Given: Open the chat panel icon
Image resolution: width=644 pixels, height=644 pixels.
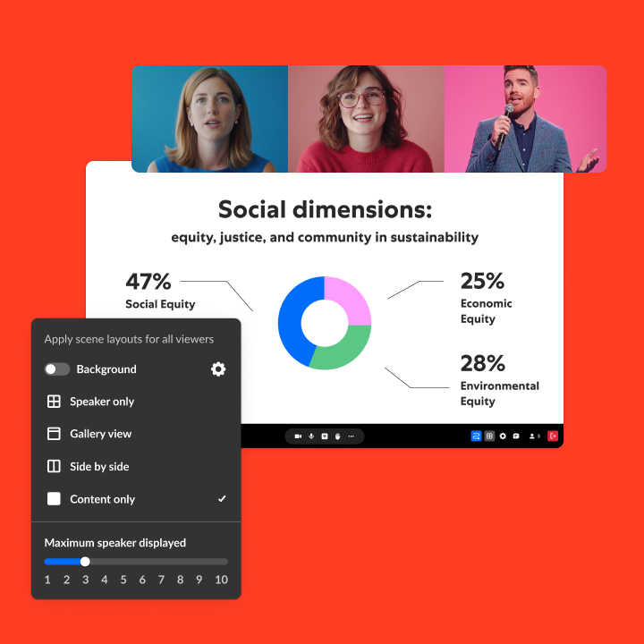Looking at the screenshot, I should (x=516, y=436).
